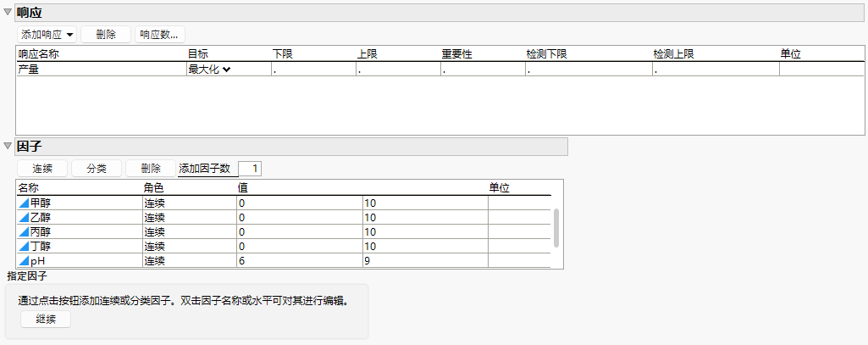The image size is (868, 345).
Task: Click the low value 0 for 丙醇
Action: click(x=299, y=232)
